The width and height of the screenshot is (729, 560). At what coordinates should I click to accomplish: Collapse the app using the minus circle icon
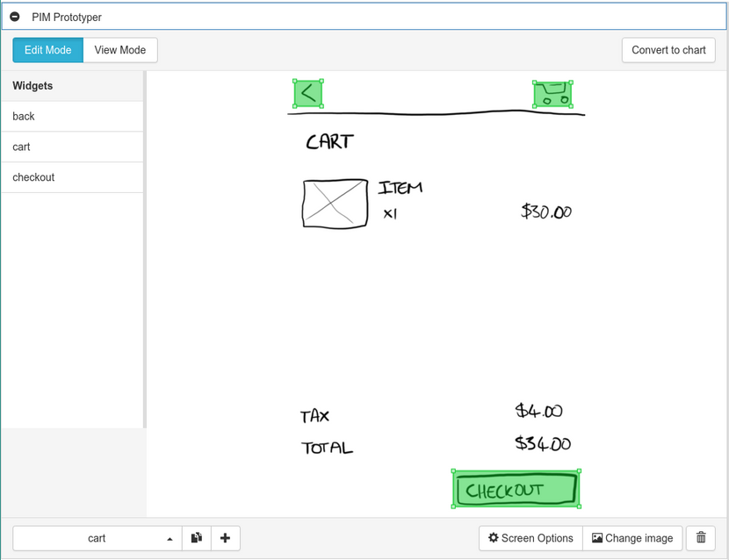point(14,16)
